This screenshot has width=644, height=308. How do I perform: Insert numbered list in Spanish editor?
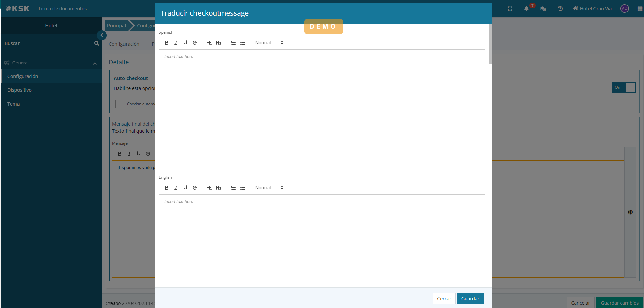coord(233,43)
